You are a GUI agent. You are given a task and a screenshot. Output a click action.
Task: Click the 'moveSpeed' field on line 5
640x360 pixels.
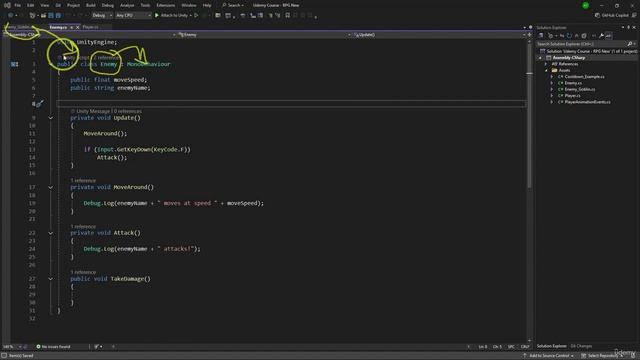[129, 80]
